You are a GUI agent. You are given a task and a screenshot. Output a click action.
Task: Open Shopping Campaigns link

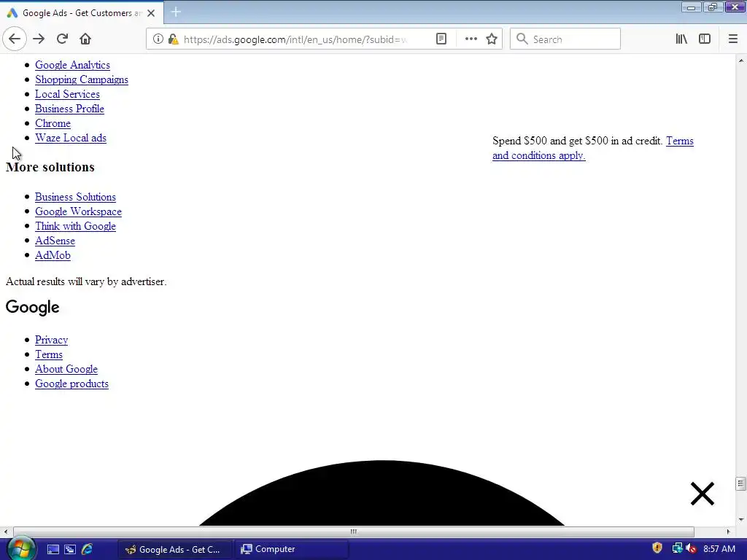(x=82, y=79)
